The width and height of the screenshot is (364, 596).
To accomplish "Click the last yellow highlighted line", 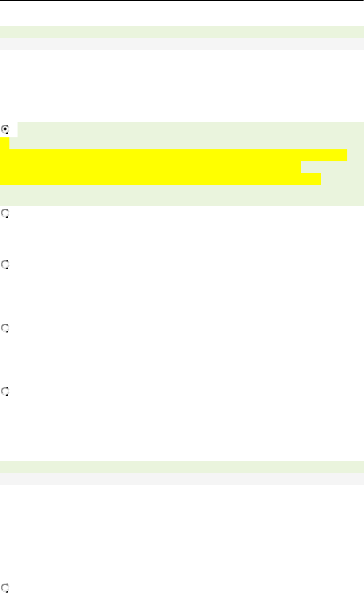I will (x=160, y=179).
